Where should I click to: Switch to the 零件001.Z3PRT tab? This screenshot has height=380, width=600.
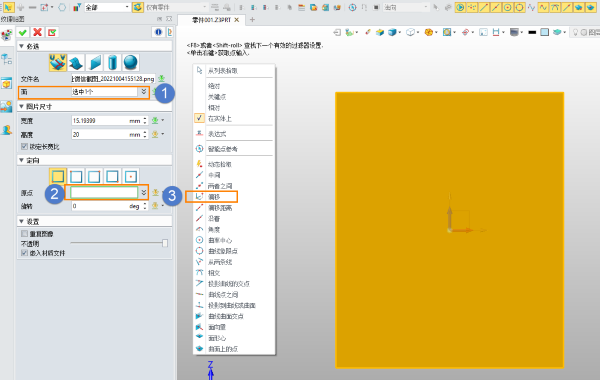(211, 20)
